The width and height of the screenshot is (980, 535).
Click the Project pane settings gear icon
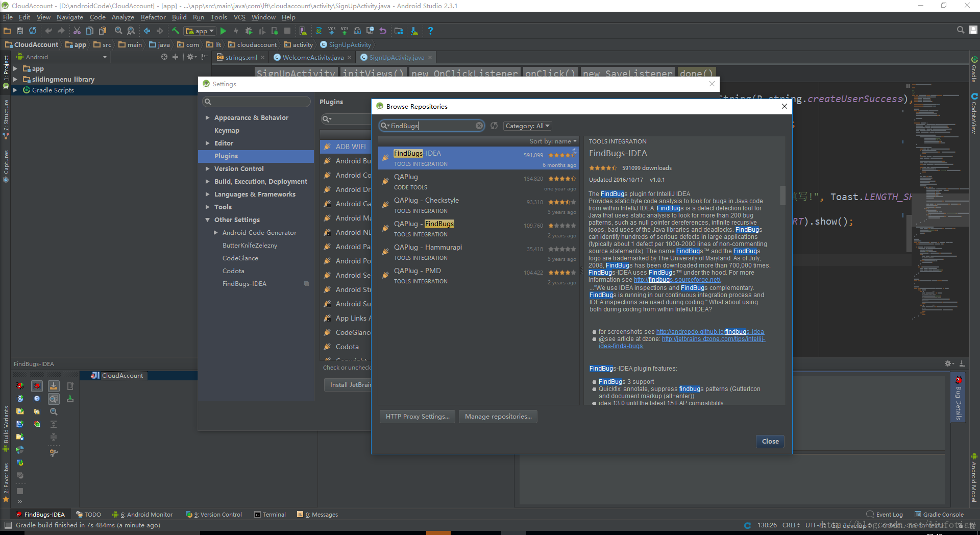[191, 57]
